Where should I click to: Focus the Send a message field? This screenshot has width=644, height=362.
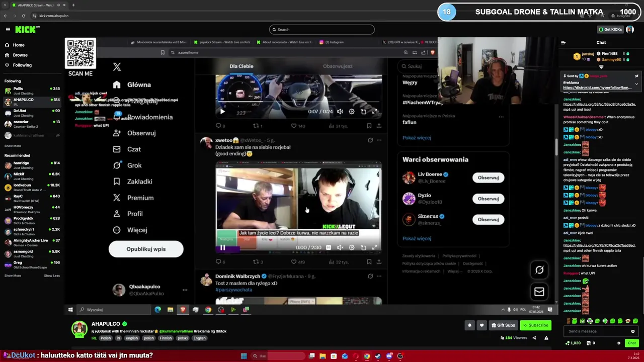(x=598, y=331)
